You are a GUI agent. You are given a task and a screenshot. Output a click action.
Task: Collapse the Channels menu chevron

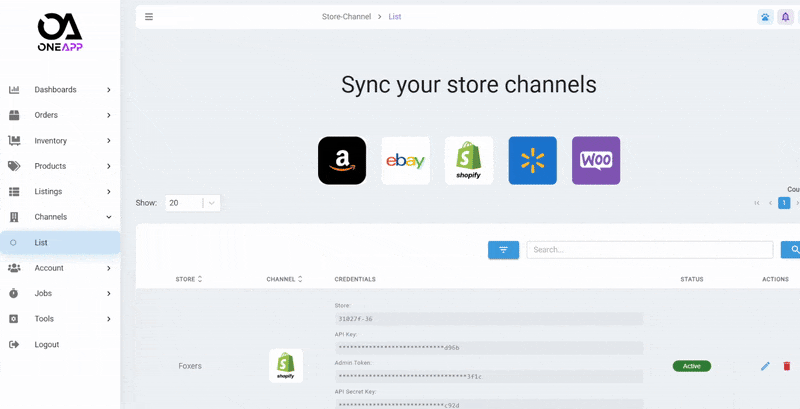[x=109, y=217]
